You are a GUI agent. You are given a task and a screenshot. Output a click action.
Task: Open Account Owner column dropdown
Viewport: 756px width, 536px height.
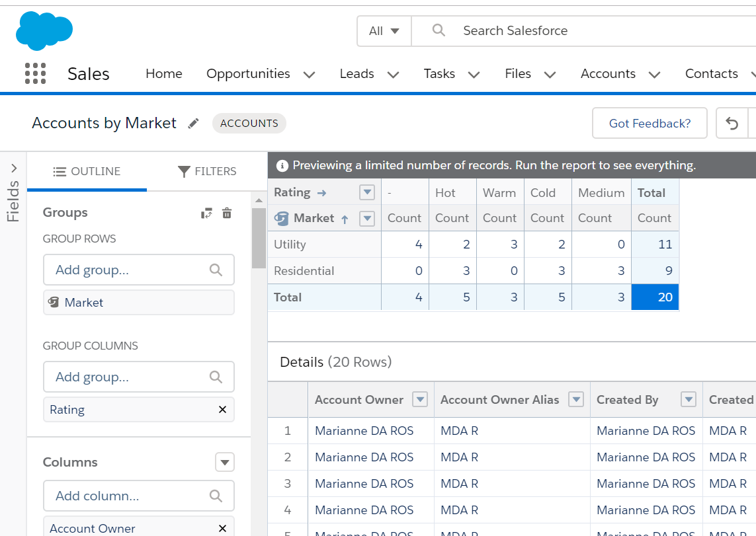click(420, 399)
